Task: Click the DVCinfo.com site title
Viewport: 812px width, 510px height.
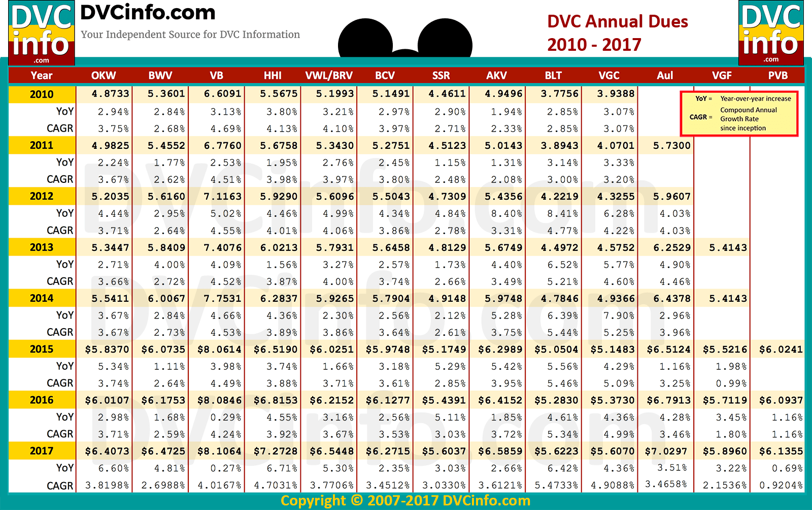Action: pyautogui.click(x=148, y=13)
